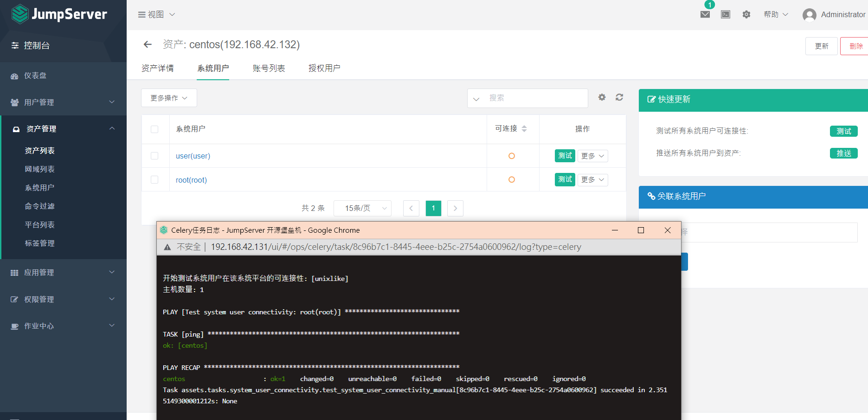Test connectivity for user(user)
Viewport: 868px width, 420px height.
(565, 156)
